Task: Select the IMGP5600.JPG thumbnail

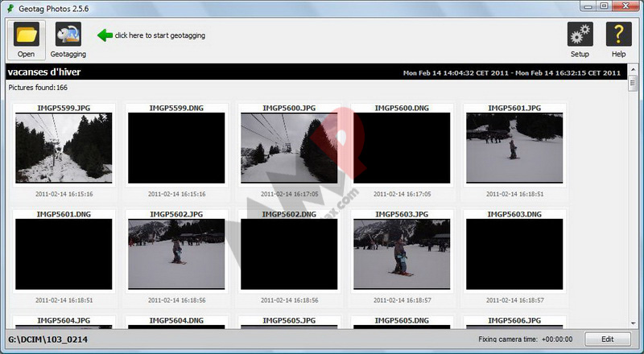Action: pos(289,148)
